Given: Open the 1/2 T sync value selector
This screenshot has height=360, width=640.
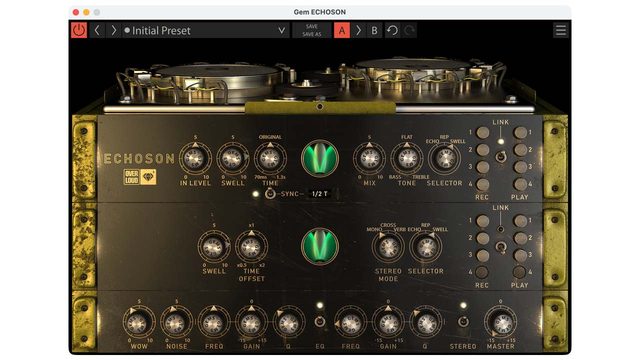Looking at the screenshot, I should pos(320,194).
